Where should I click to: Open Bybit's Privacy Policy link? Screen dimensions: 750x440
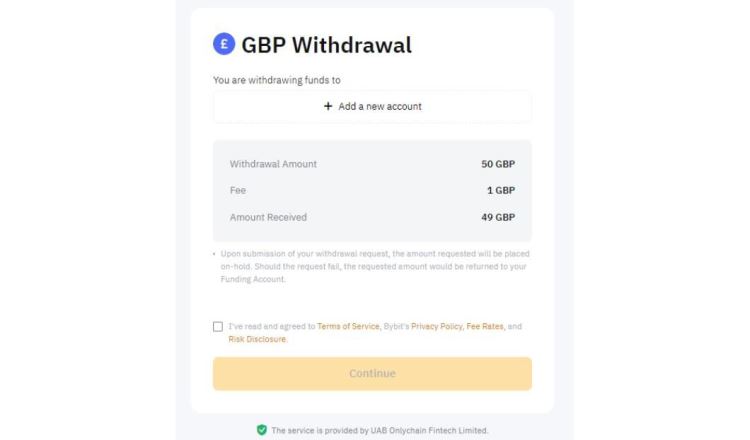(x=436, y=327)
